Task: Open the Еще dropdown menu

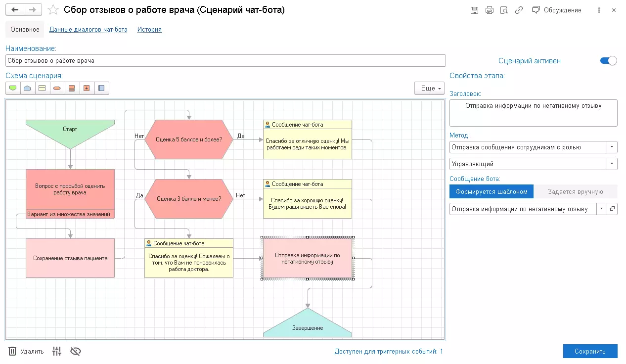Action: pos(429,89)
